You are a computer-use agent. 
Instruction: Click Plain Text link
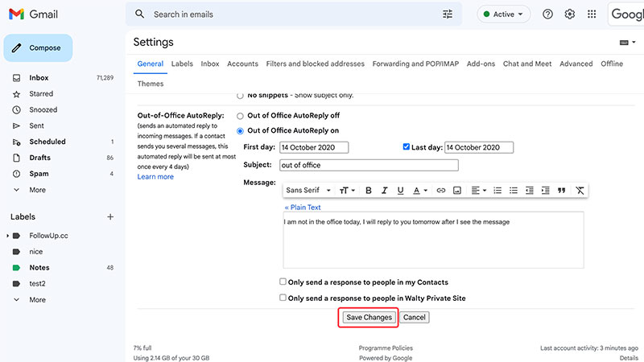pos(303,208)
